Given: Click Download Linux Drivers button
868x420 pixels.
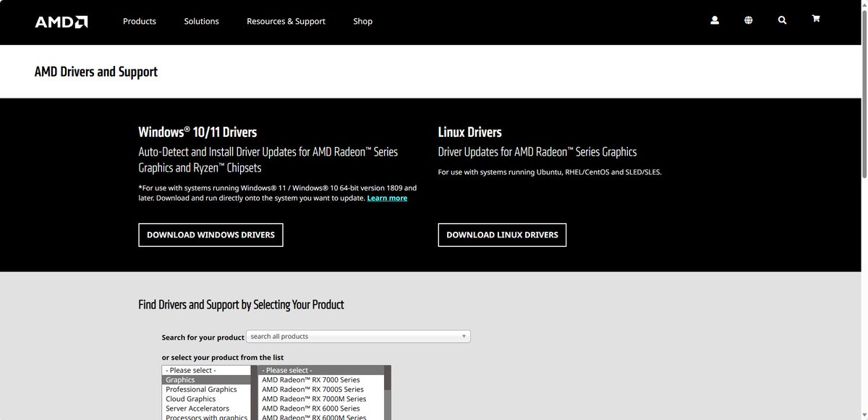Looking at the screenshot, I should [502, 235].
